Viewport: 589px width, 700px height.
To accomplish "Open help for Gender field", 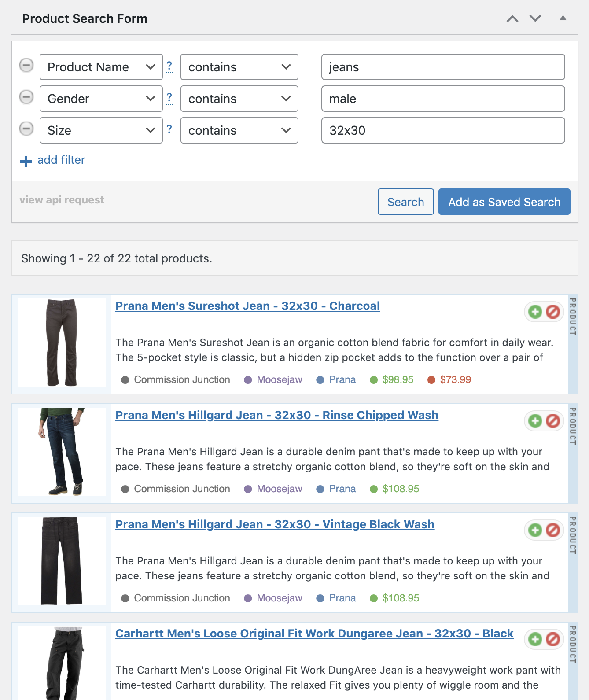I will pyautogui.click(x=169, y=98).
